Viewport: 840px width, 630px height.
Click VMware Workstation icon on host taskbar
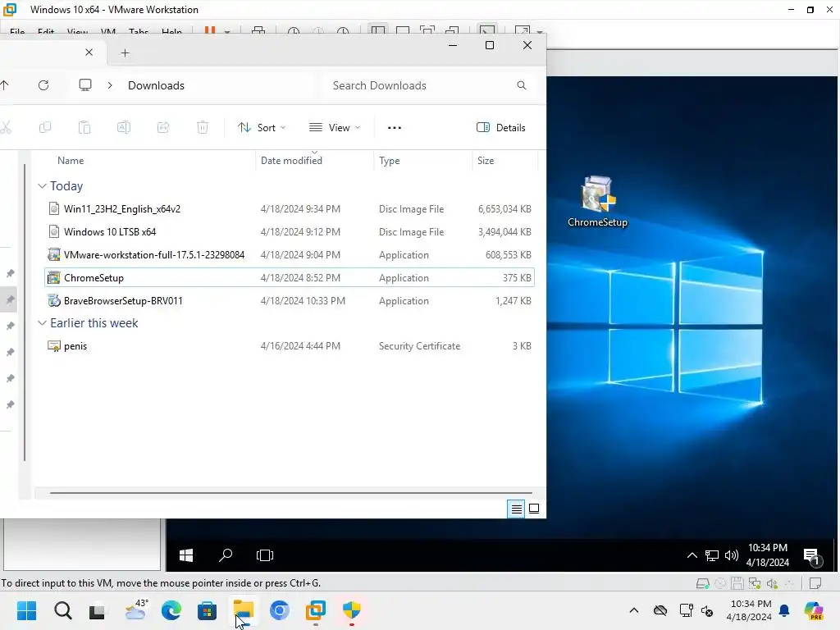point(316,610)
